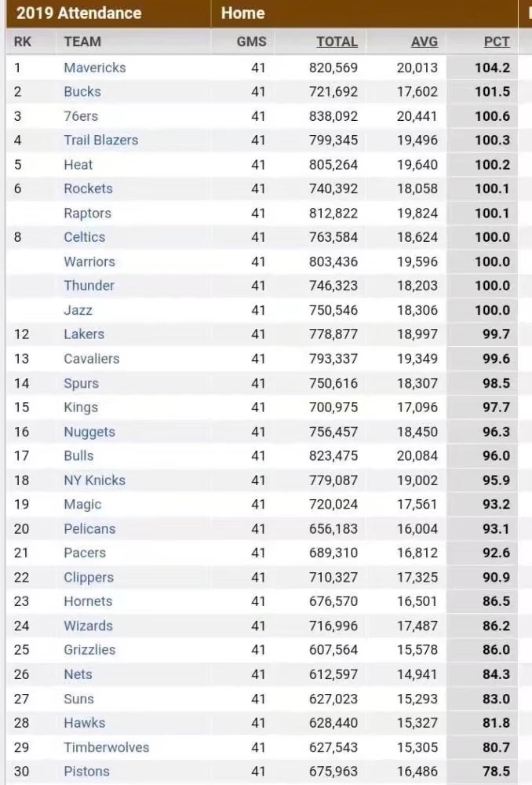Open the NY Knicks team page
This screenshot has width=532, height=785.
[x=94, y=480]
